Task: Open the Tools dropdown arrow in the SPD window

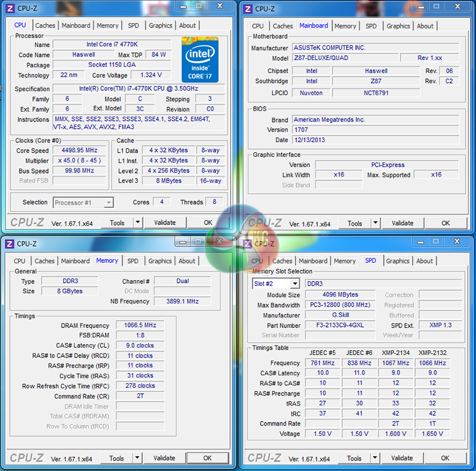Action: 375,458
